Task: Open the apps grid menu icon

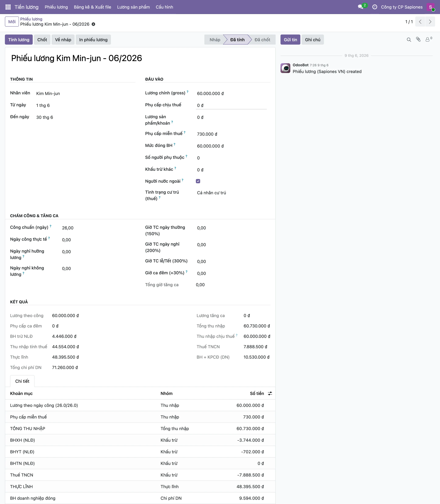Action: click(x=8, y=7)
